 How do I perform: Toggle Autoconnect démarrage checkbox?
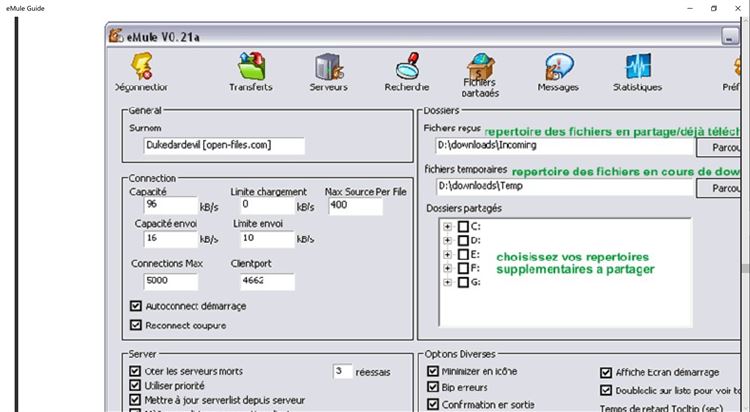[136, 306]
